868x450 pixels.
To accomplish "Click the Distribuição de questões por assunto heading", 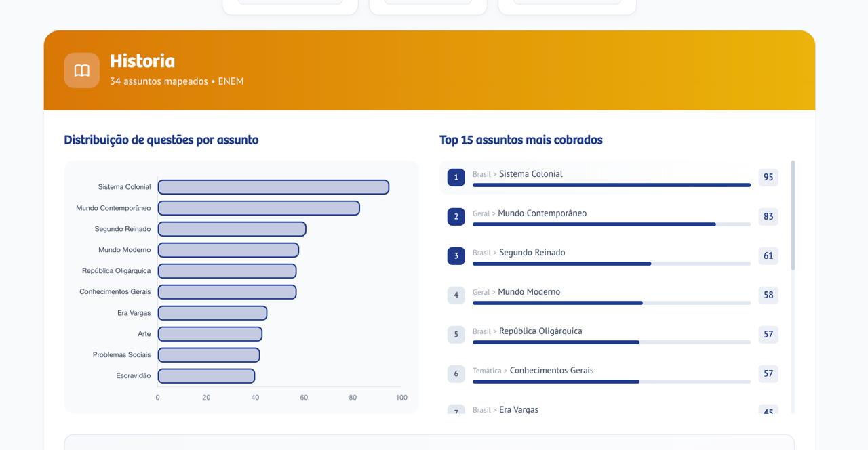I will [161, 140].
